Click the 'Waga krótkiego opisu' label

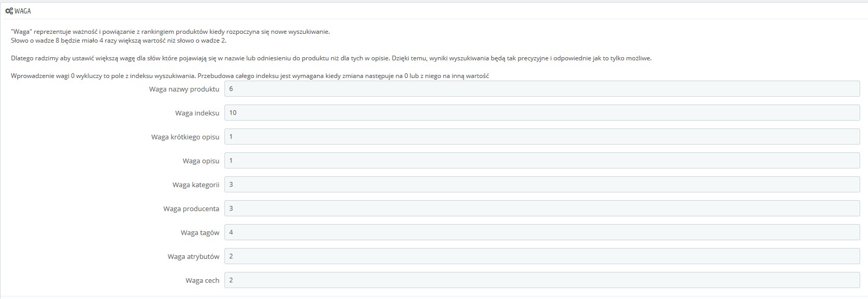[x=185, y=137]
